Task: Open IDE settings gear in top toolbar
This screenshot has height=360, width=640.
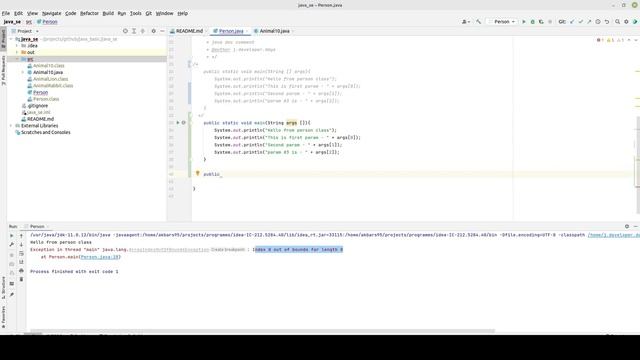Action: tap(626, 22)
